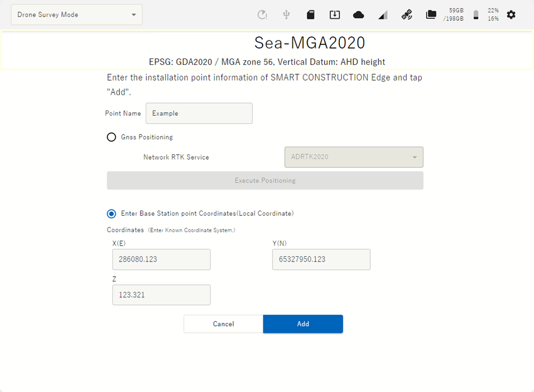Click the battery level icon
The width and height of the screenshot is (534, 392).
point(476,15)
